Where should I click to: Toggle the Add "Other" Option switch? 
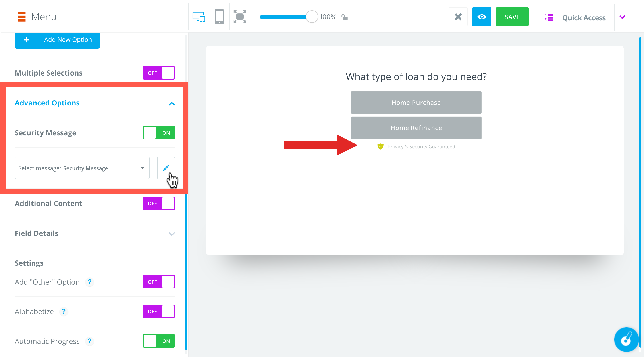tap(159, 282)
